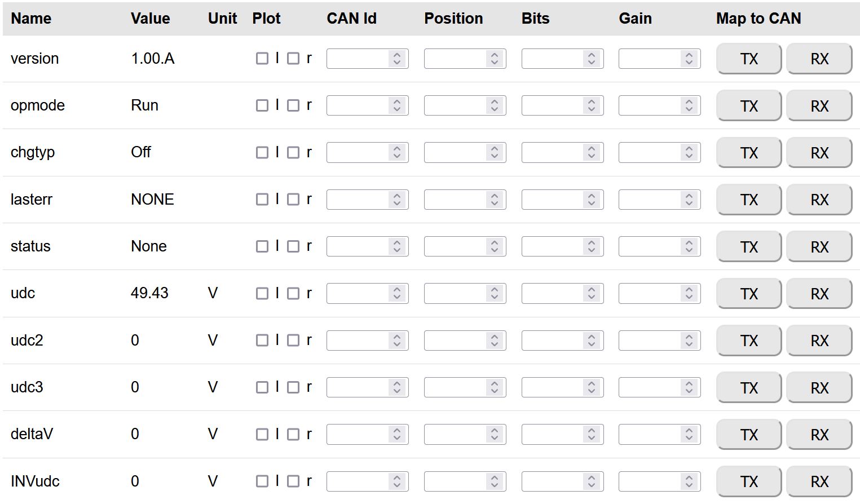Click Position input field for udc2
The image size is (860, 504).
455,341
